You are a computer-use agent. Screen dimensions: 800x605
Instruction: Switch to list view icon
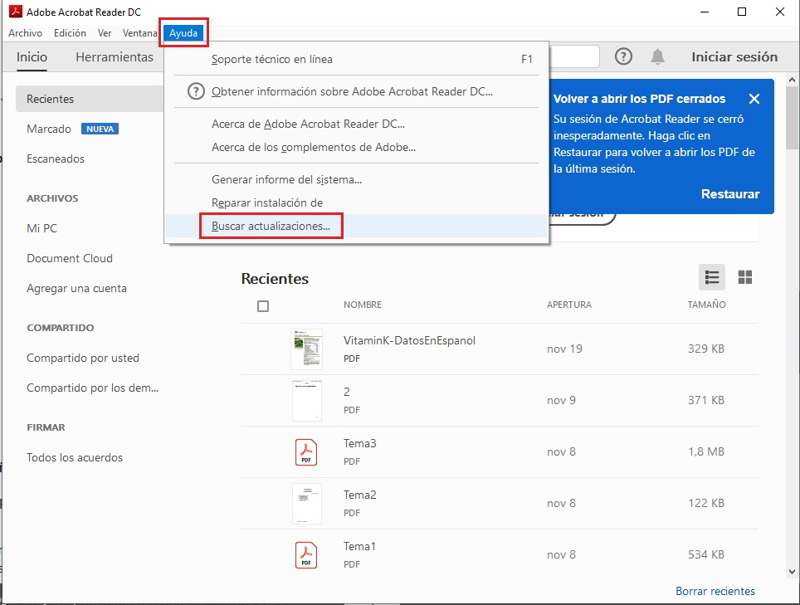[x=712, y=277]
